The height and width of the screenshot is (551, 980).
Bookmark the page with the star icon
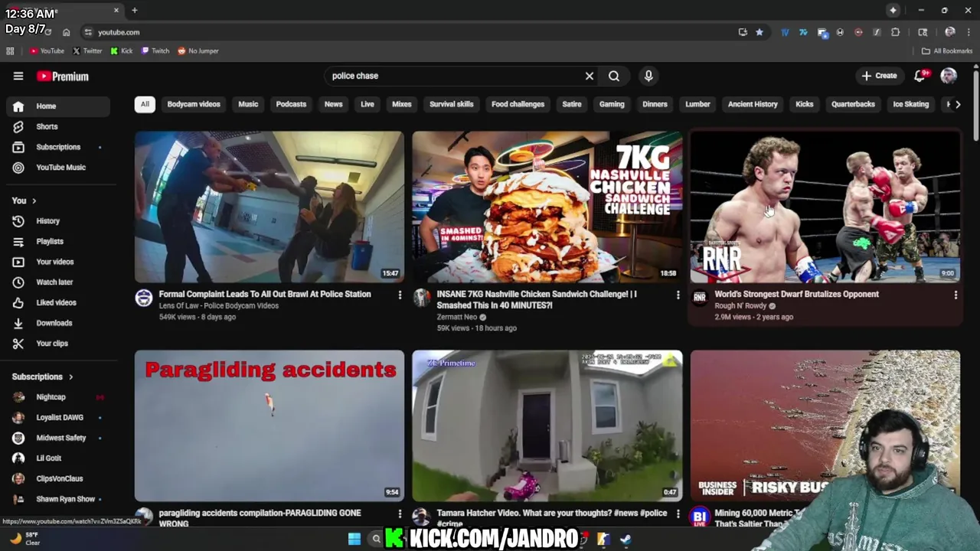pyautogui.click(x=759, y=32)
